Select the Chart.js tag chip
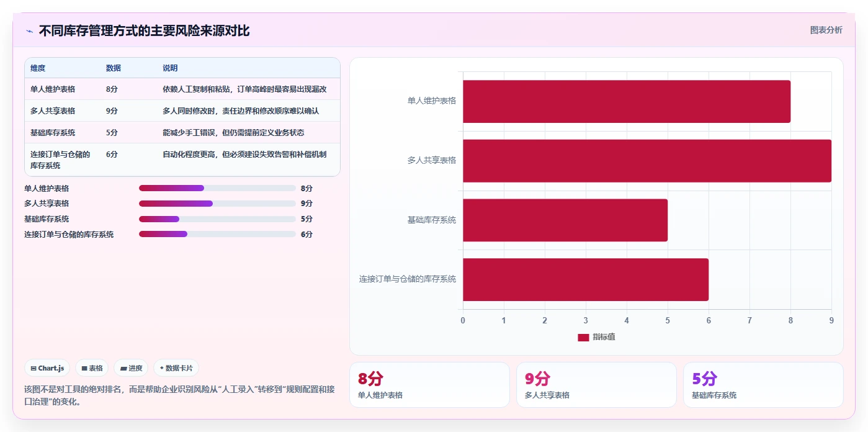Screen dimensions: 868x432 click(x=48, y=368)
